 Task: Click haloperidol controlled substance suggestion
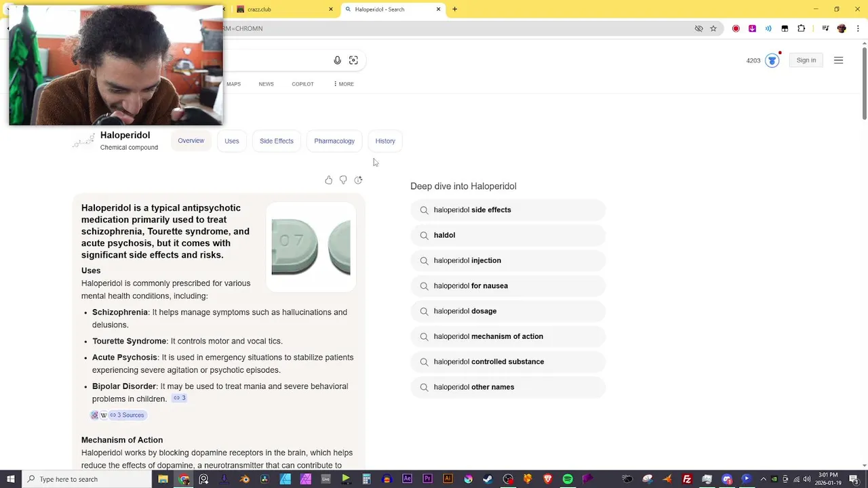[x=508, y=362]
